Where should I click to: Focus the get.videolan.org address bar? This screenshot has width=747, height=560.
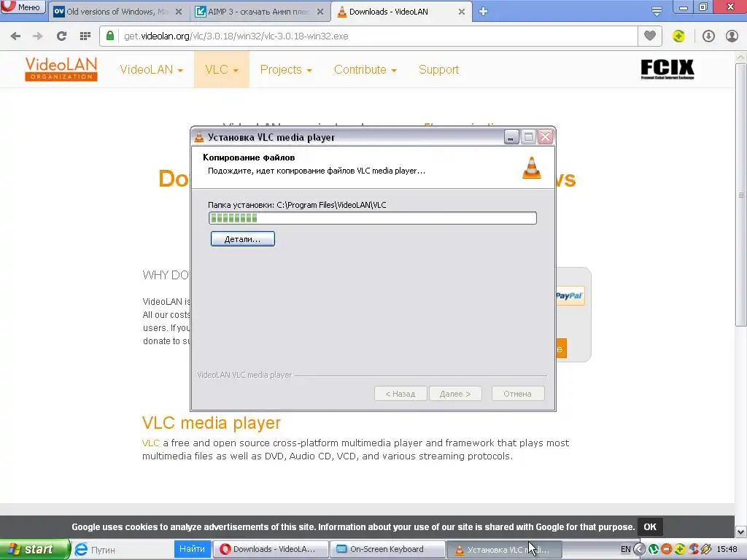click(x=376, y=36)
